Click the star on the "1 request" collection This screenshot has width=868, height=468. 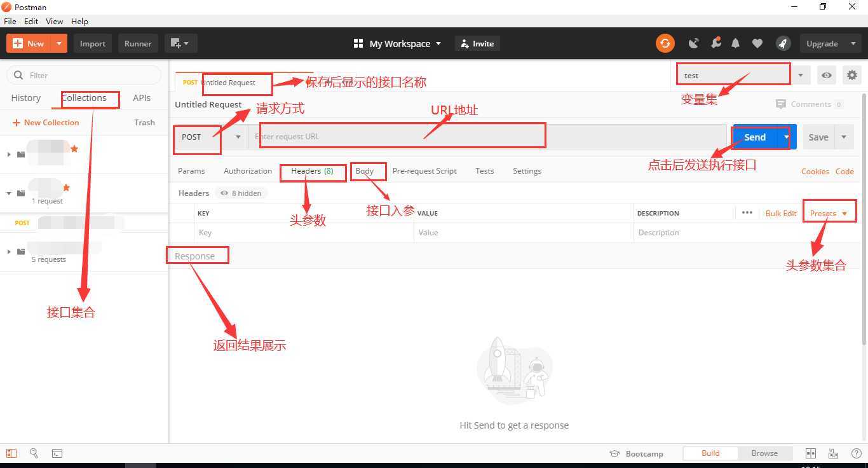tap(66, 188)
